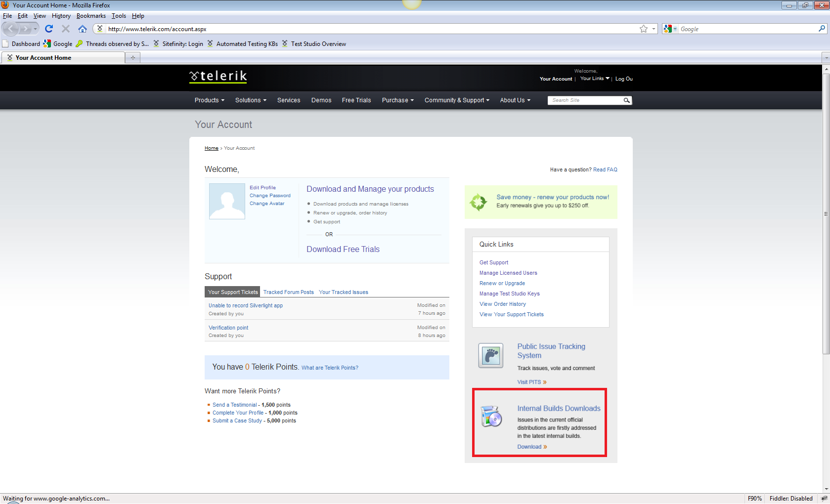Click the Telerik logo in header

pyautogui.click(x=218, y=76)
